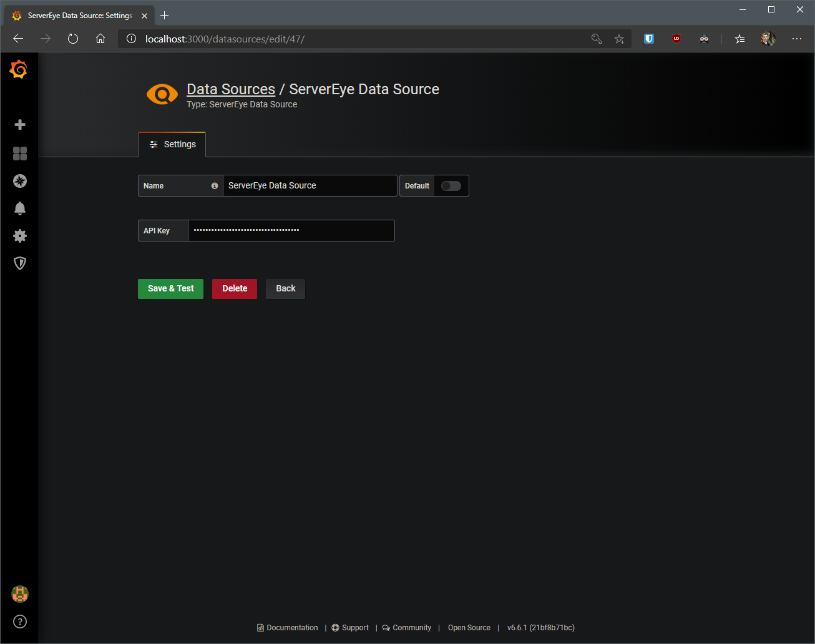Open the Favorites list icon
The image size is (815, 644).
(739, 39)
